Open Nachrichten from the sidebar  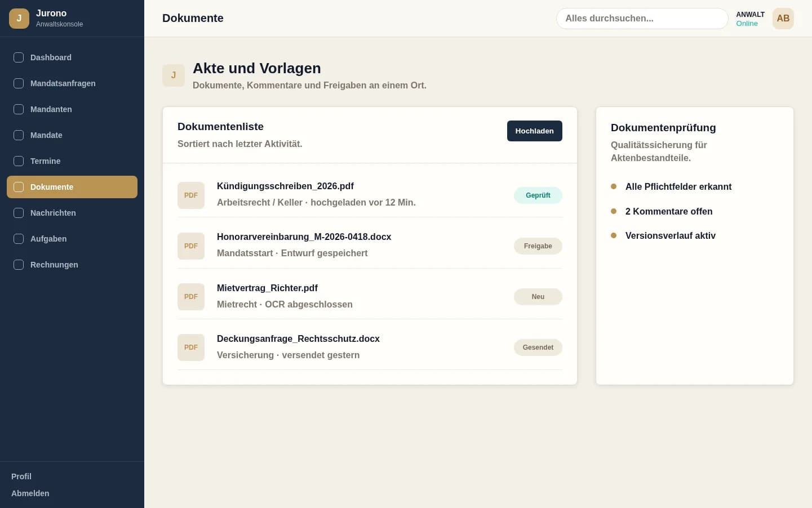(x=72, y=213)
